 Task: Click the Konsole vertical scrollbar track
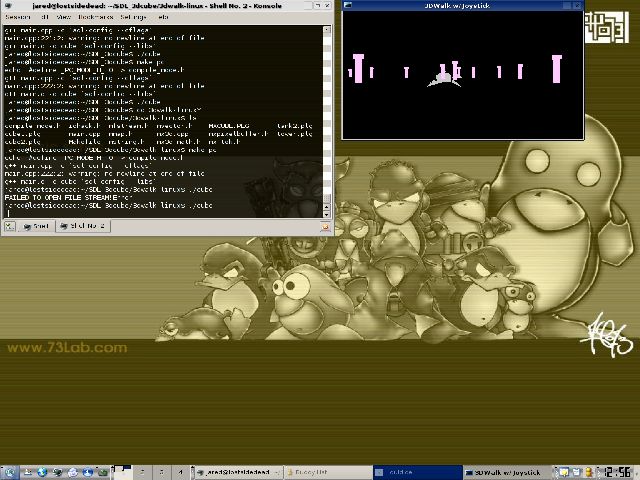(x=327, y=114)
